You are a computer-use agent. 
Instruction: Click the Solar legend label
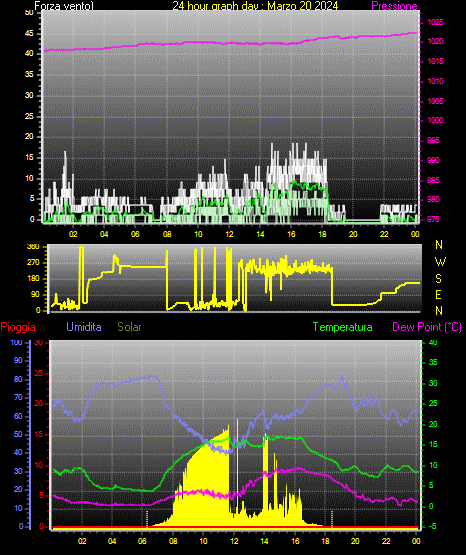point(129,327)
